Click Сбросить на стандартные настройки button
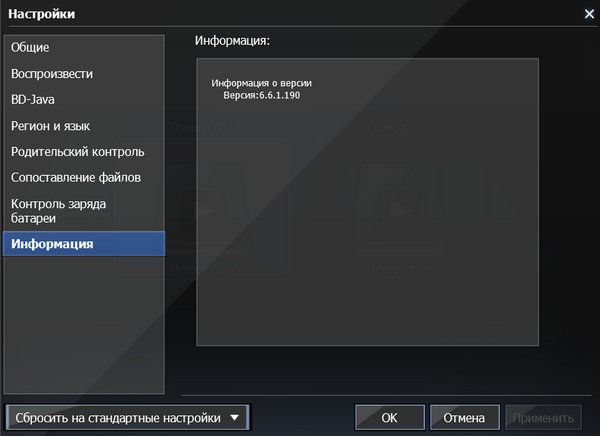 tap(118, 418)
